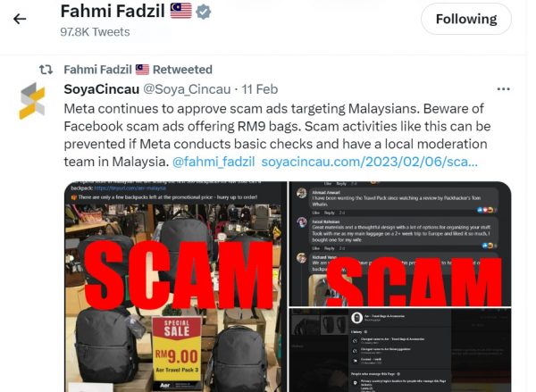Image resolution: width=536 pixels, height=392 pixels.
Task: Go back using the left arrow
Action: tap(20, 19)
